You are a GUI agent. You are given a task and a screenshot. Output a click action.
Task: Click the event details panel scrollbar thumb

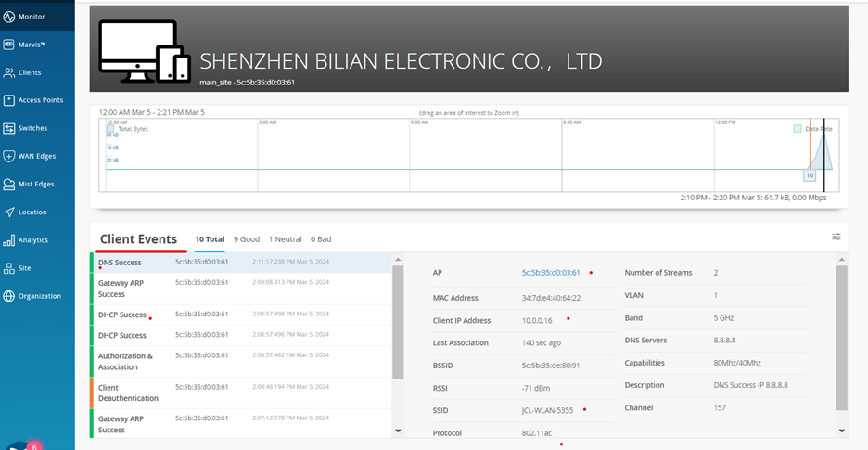pyautogui.click(x=841, y=338)
